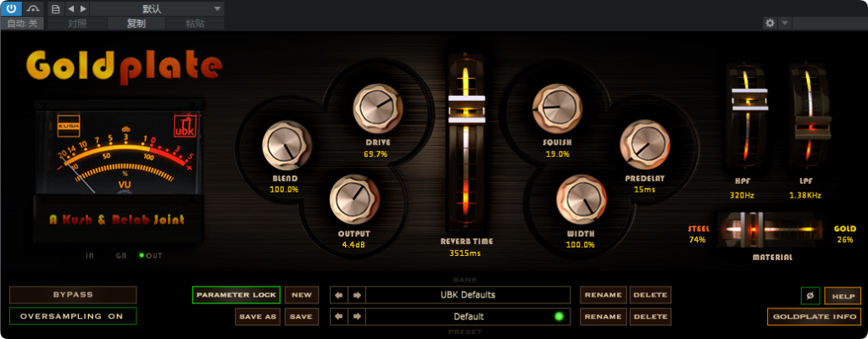
Task: Click the 自动: 关 automation button
Action: point(22,23)
